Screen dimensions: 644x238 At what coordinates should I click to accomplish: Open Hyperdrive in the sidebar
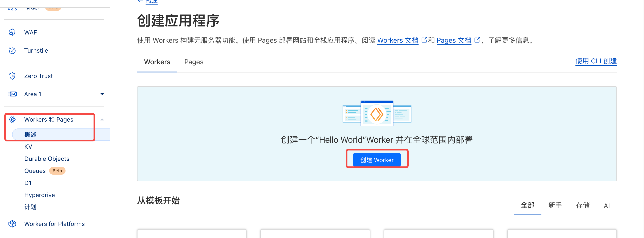tap(39, 195)
